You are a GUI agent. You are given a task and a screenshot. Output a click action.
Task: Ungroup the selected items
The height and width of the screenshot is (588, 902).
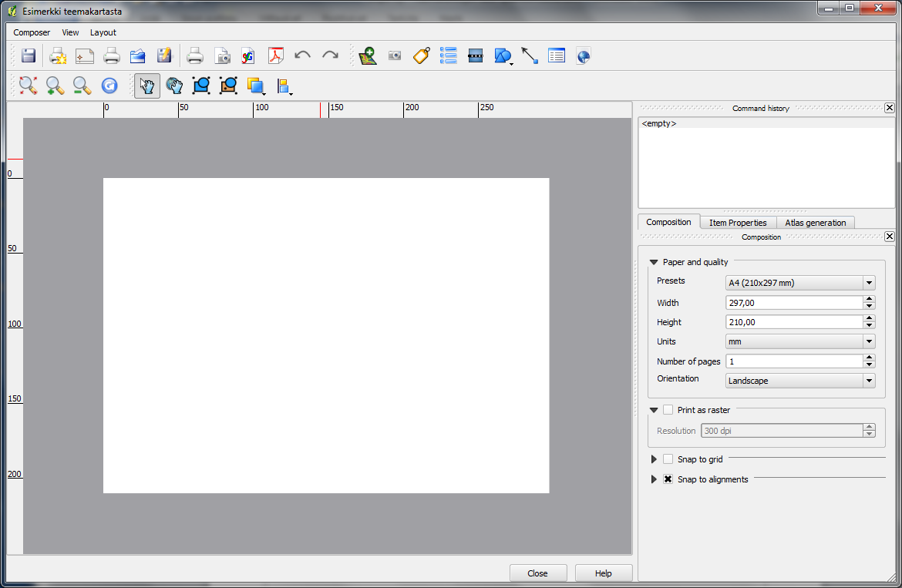pos(228,86)
